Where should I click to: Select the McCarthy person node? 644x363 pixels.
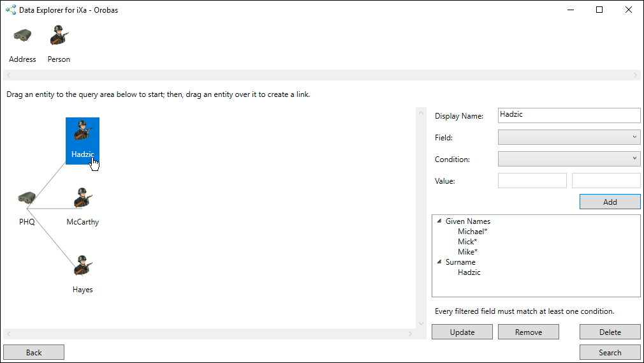click(82, 199)
